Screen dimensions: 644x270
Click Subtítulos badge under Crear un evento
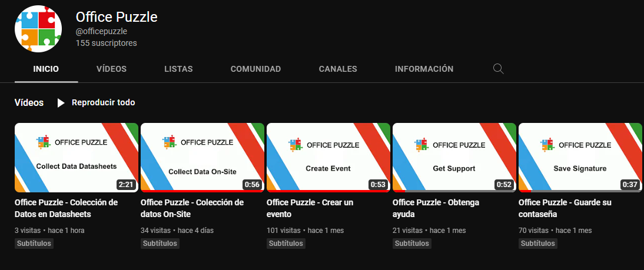[x=286, y=244]
